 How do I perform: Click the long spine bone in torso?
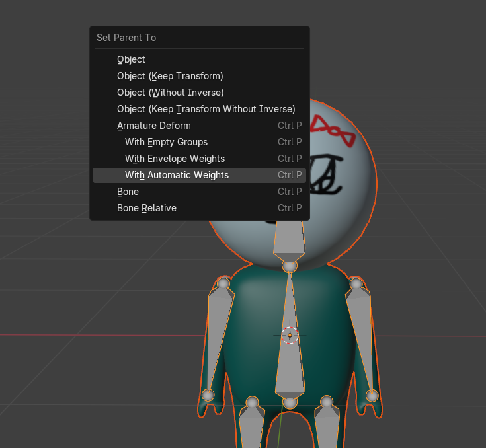coord(290,365)
